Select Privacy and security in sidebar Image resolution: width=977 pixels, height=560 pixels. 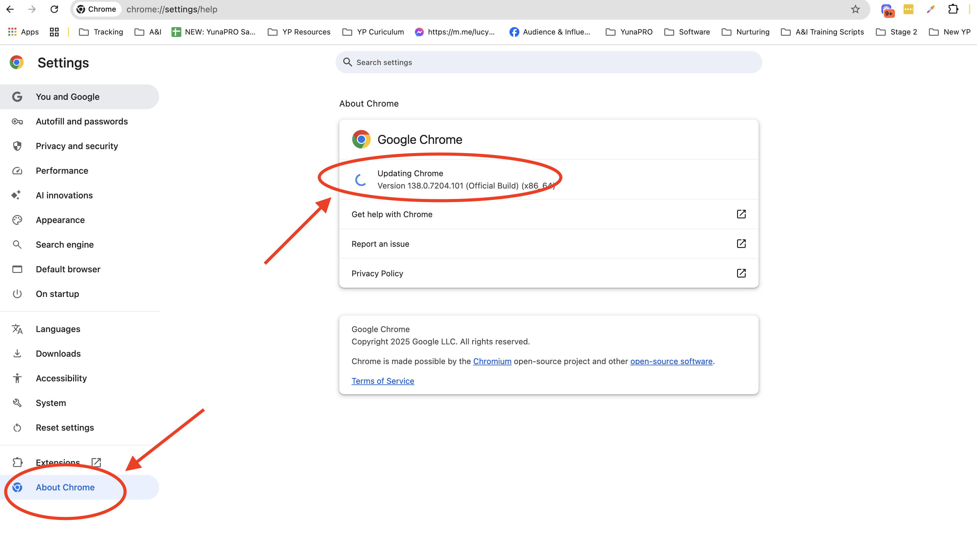(x=76, y=146)
